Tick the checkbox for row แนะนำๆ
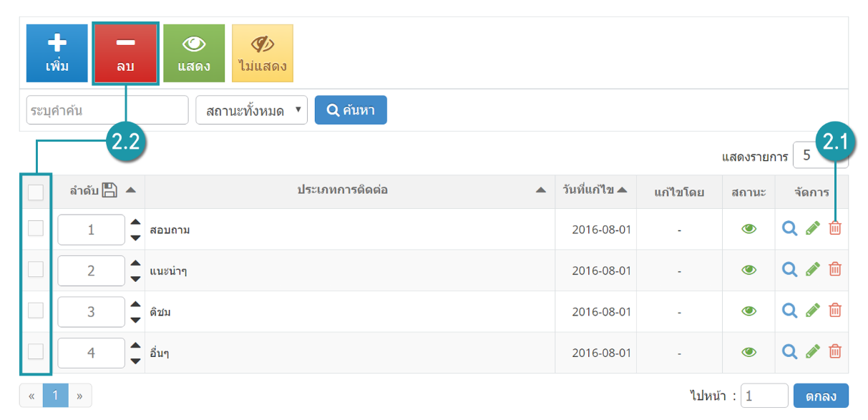This screenshot has width=868, height=420. (x=36, y=269)
